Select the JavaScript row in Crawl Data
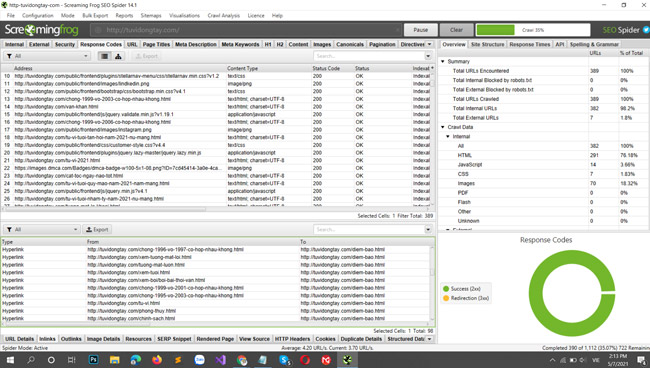This screenshot has width=650, height=368. [x=543, y=165]
